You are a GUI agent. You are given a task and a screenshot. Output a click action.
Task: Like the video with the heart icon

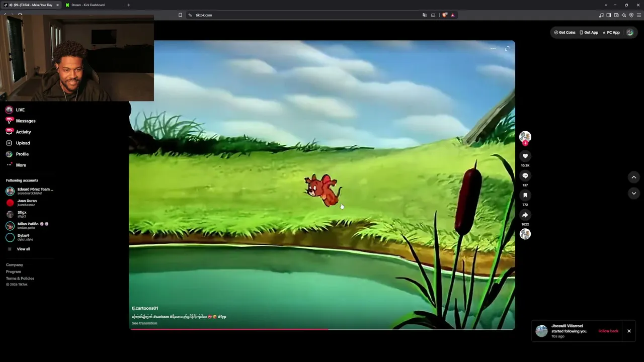click(525, 156)
